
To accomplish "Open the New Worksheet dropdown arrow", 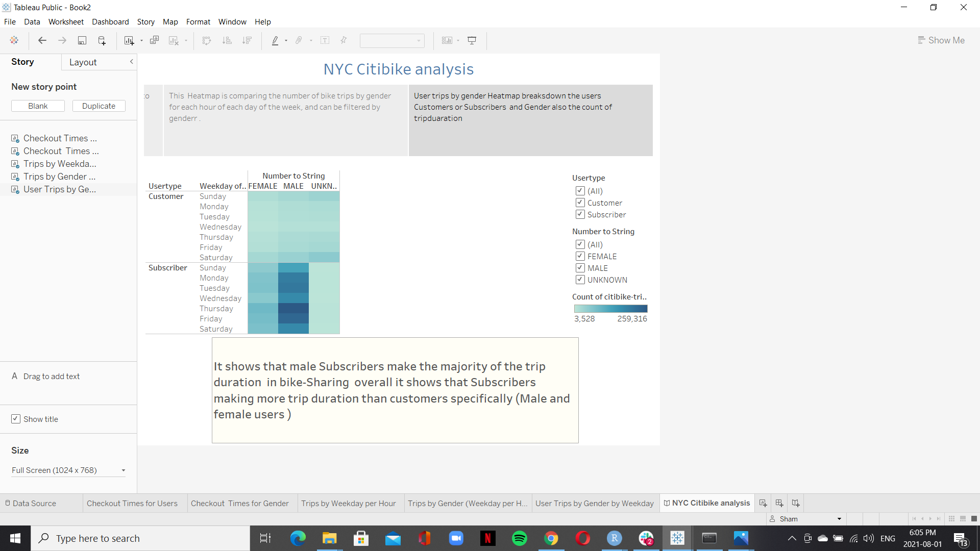I will tap(141, 41).
